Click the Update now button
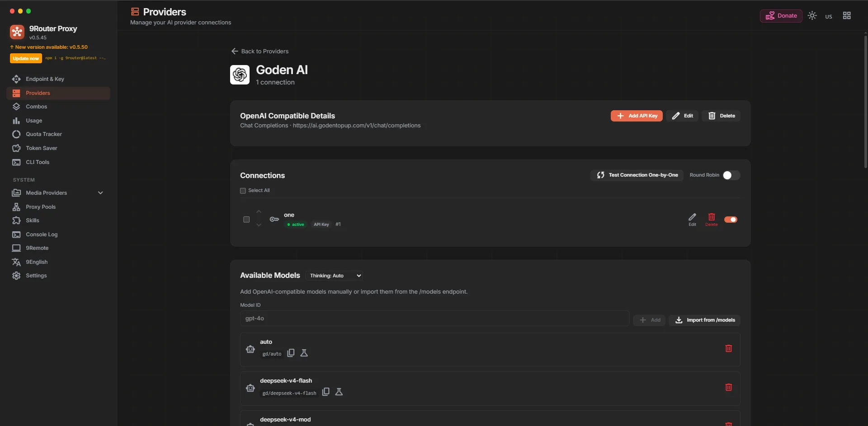Image resolution: width=868 pixels, height=426 pixels. pos(26,58)
